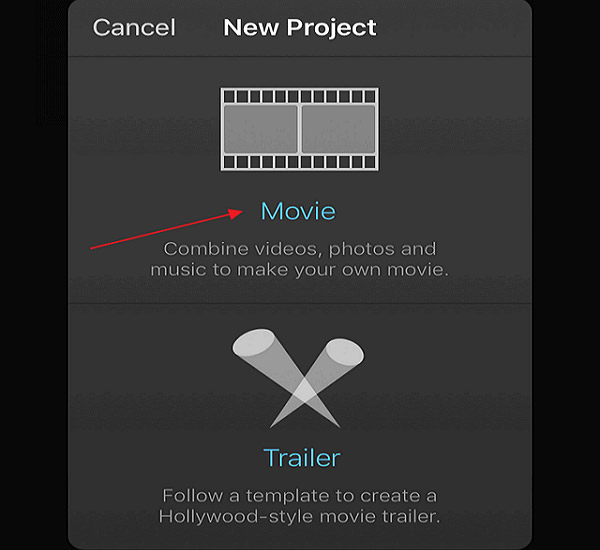This screenshot has height=550, width=600.
Task: Tap the 'music to make your own movie' line
Action: coord(299,270)
